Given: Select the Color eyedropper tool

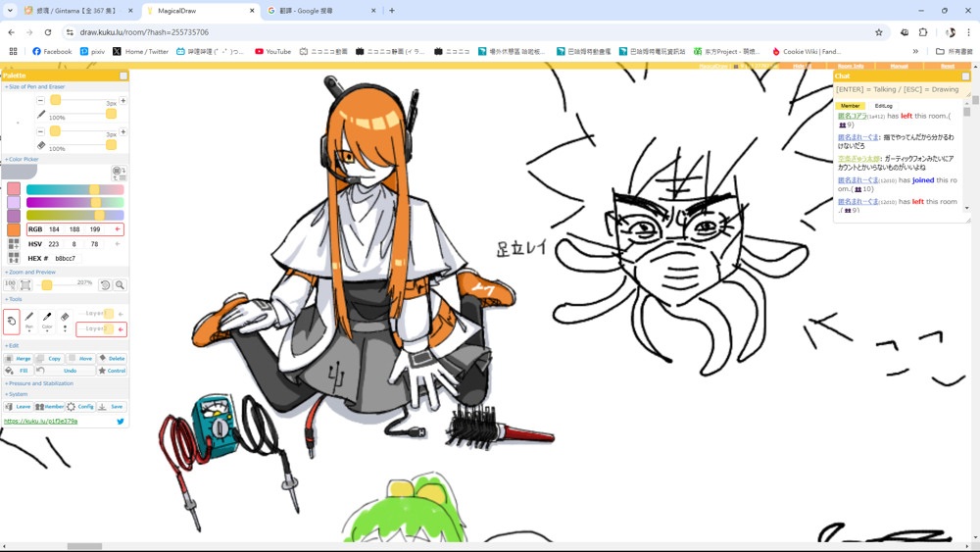Looking at the screenshot, I should (x=47, y=321).
